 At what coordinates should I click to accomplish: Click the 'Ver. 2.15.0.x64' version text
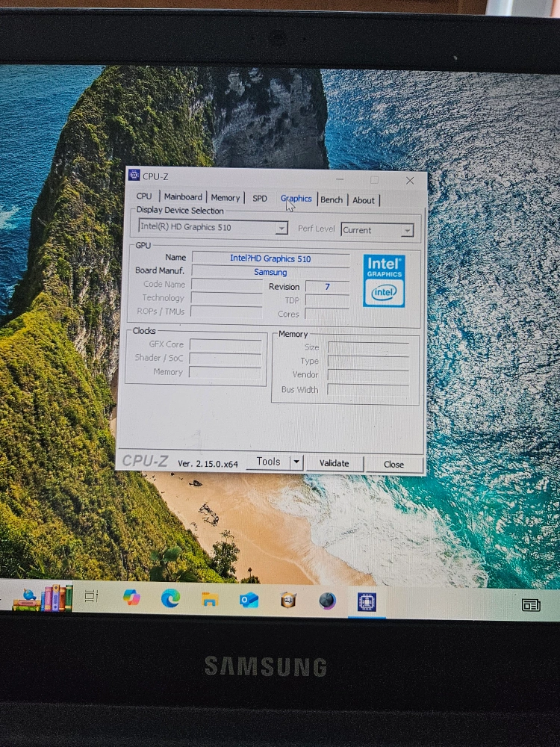coord(208,464)
